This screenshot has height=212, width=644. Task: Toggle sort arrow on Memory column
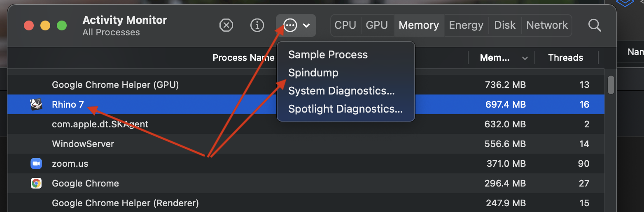(x=525, y=58)
